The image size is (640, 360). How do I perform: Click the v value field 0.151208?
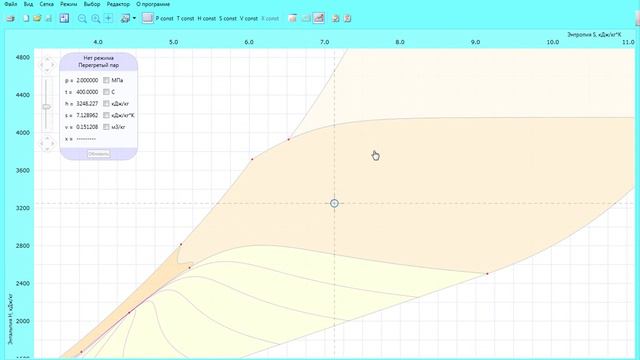(x=87, y=127)
